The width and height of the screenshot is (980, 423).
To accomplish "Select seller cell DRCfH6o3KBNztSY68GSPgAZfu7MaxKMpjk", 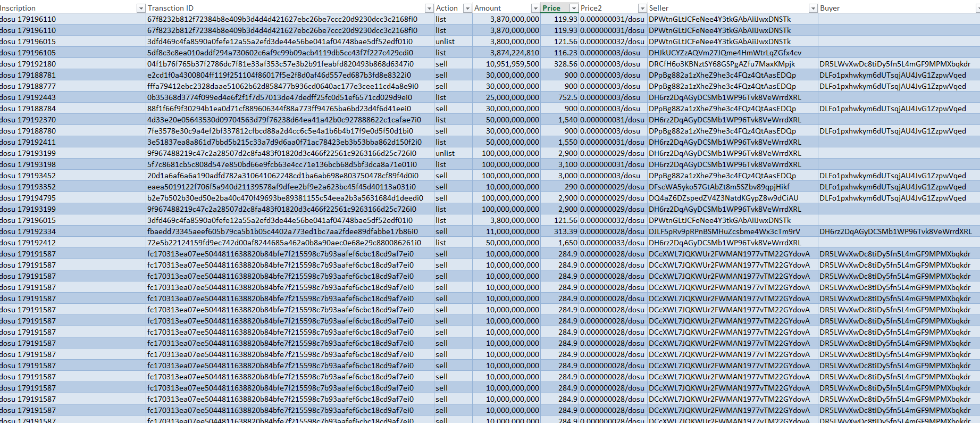I will point(733,64).
